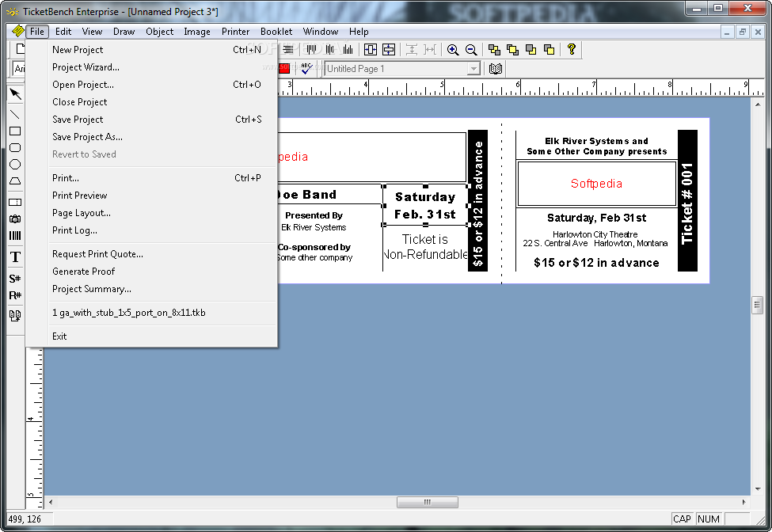772x532 pixels.
Task: Click the horizontal scrollbar right arrow
Action: pyautogui.click(x=743, y=502)
